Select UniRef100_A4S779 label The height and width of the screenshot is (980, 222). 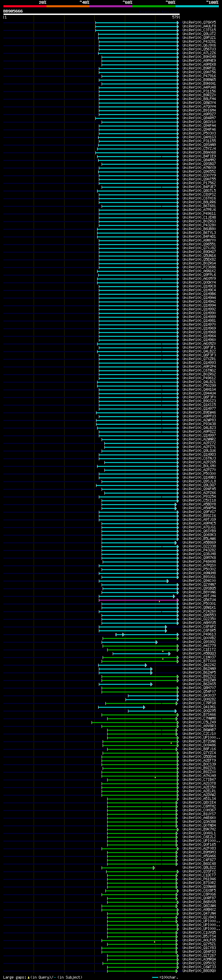point(199,646)
